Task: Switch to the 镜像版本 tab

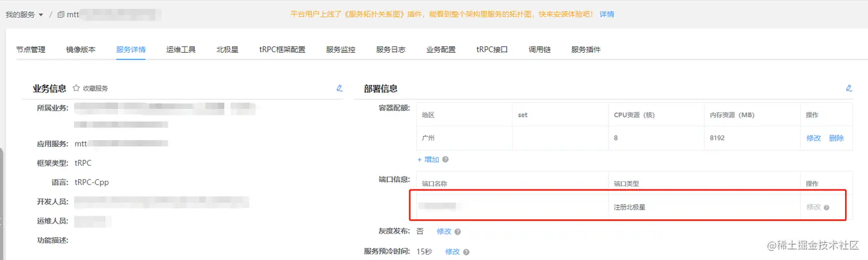Action: (x=81, y=49)
